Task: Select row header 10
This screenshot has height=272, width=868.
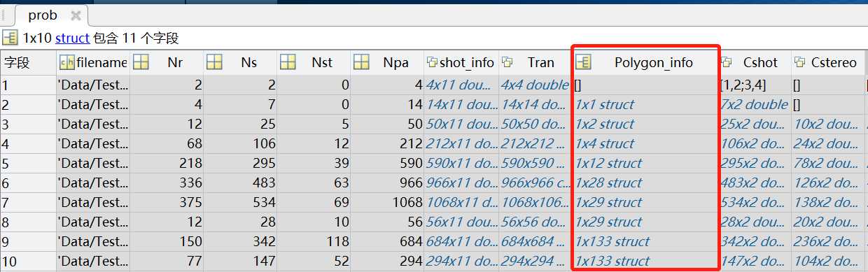Action: (x=28, y=261)
